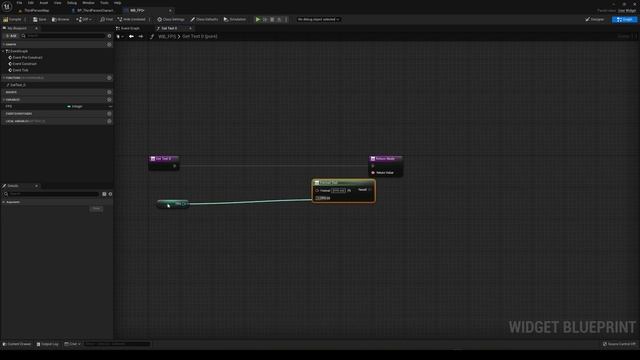Switch to Designer mode

tap(595, 19)
